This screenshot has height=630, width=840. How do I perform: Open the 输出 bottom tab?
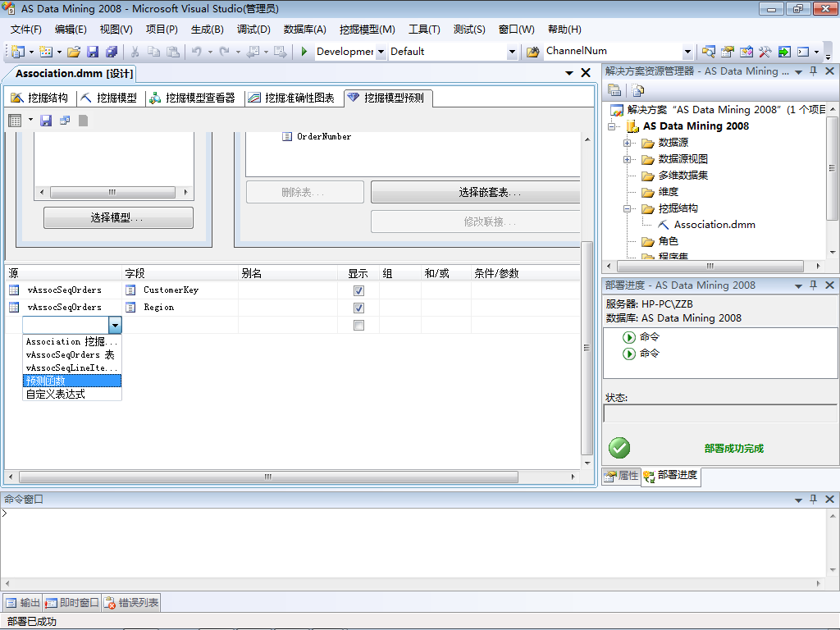pyautogui.click(x=23, y=603)
